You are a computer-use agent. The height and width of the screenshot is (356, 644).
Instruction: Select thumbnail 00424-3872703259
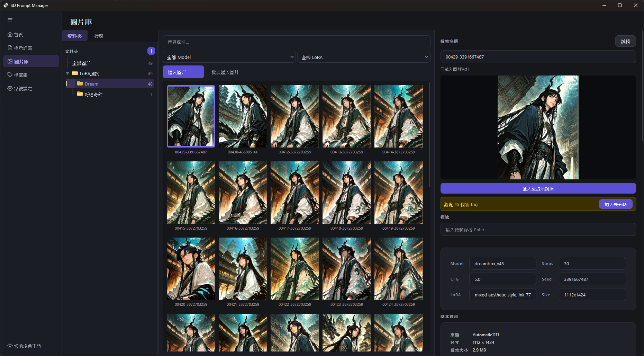point(399,269)
